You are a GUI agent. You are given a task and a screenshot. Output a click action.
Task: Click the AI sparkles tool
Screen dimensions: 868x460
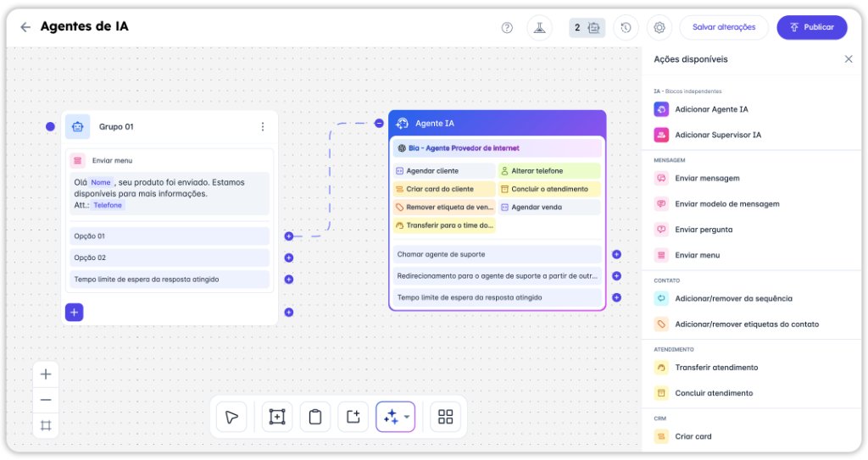point(391,417)
